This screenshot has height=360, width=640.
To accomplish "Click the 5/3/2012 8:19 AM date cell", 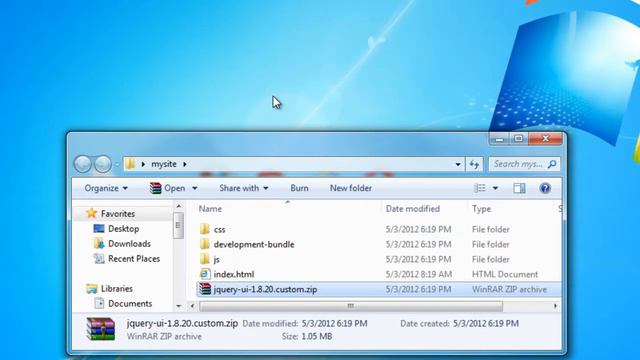I will (x=419, y=274).
